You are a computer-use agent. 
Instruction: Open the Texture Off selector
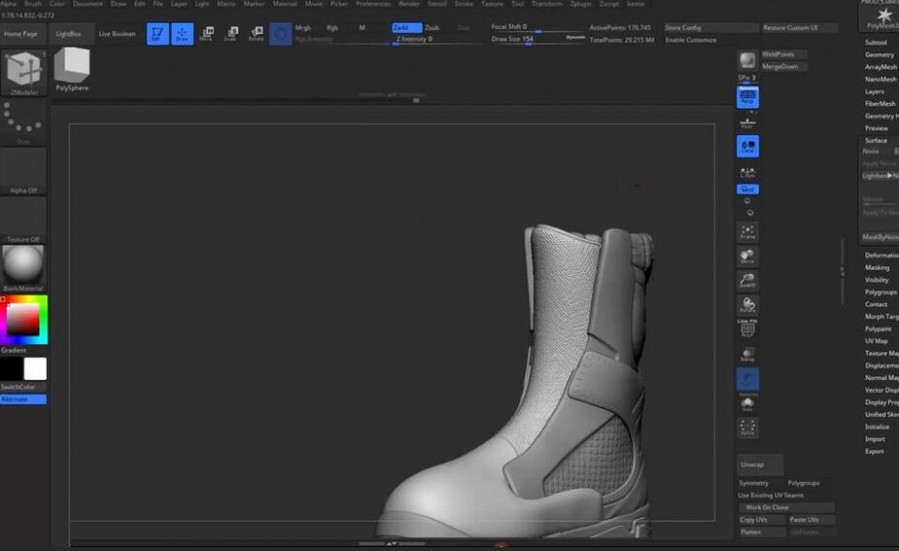(x=24, y=220)
